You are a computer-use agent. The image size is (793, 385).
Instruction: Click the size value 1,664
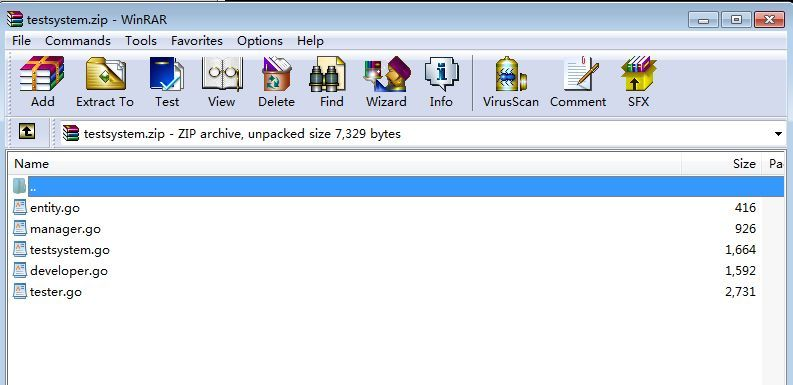pos(740,250)
